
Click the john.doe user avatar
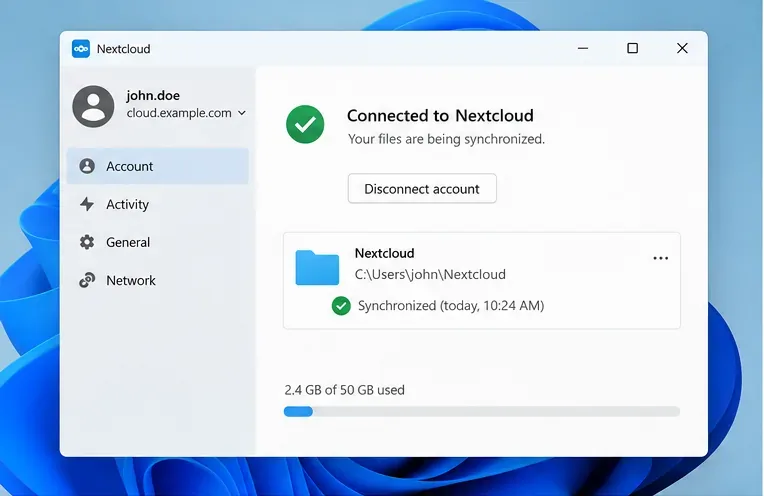coord(94,106)
